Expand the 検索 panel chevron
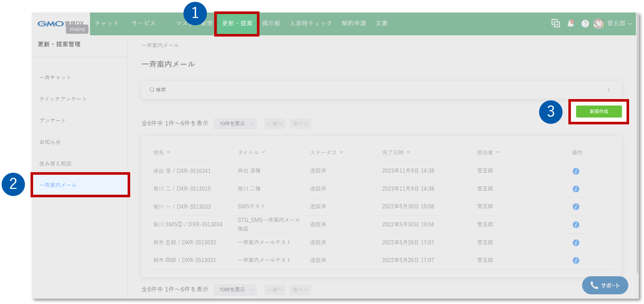Image resolution: width=644 pixels, height=304 pixels. [x=609, y=90]
